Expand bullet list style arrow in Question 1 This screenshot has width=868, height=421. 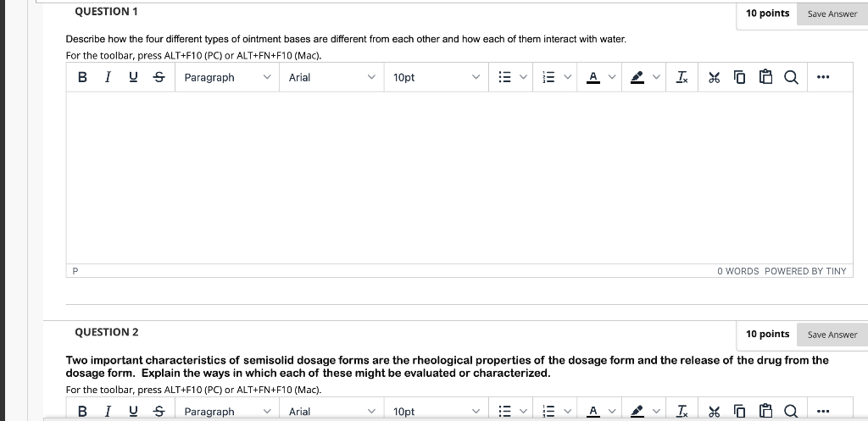pyautogui.click(x=523, y=77)
